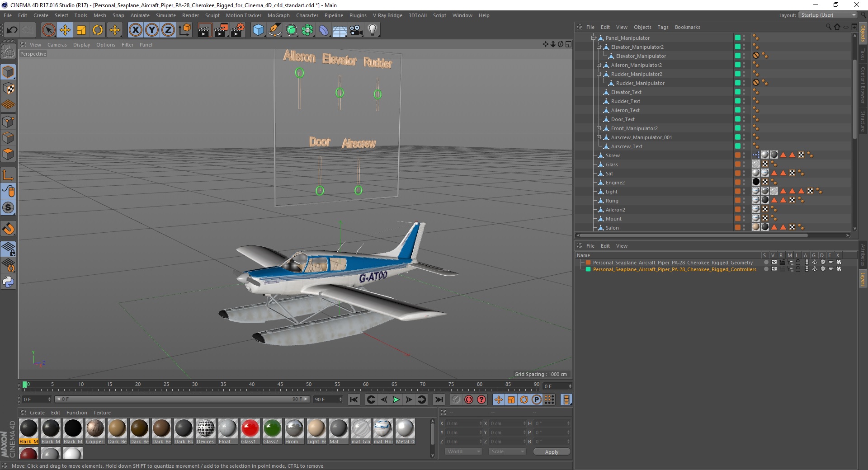868x470 pixels.
Task: Toggle Autokeying button
Action: click(469, 399)
